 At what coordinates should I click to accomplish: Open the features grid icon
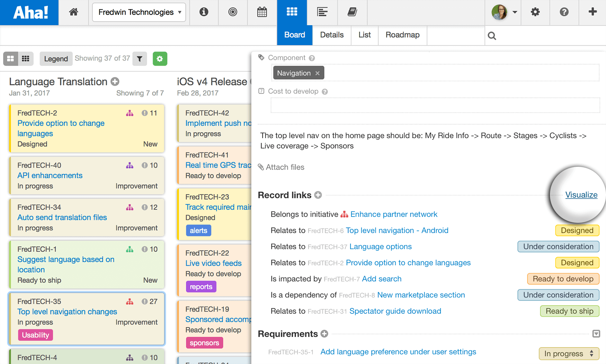click(292, 12)
